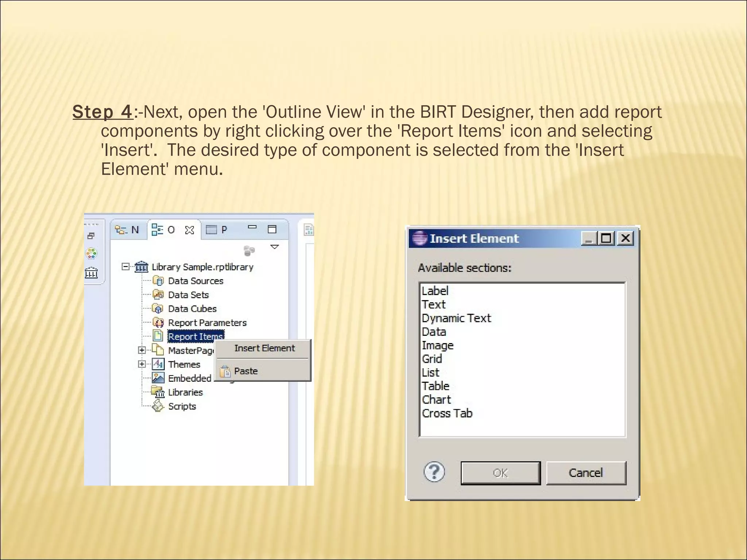Select Embedded images tree item

pyautogui.click(x=190, y=378)
